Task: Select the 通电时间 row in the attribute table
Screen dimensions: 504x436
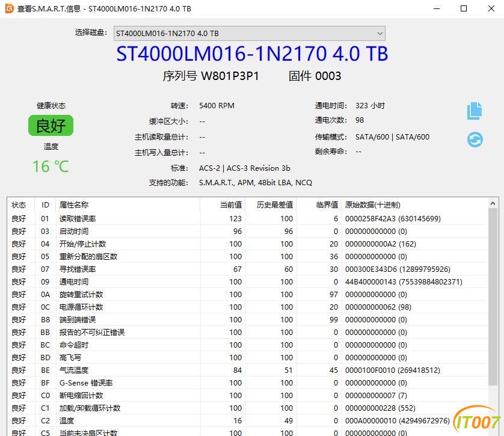Action: (x=247, y=282)
